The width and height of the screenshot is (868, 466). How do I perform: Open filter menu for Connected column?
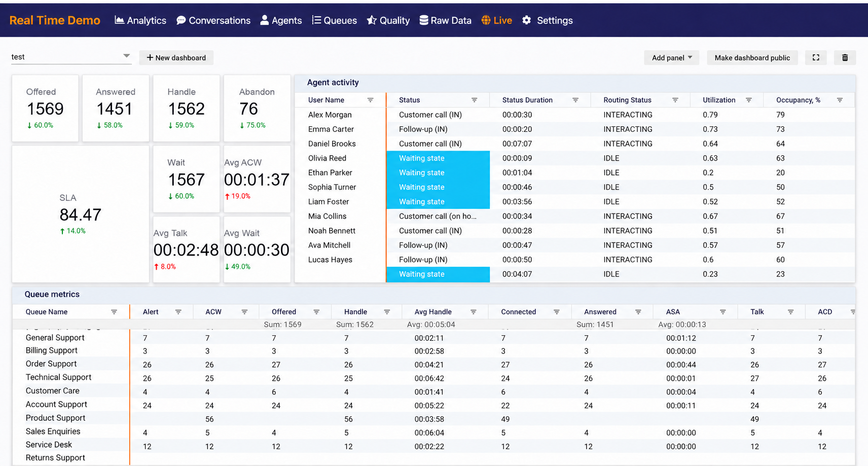(557, 312)
